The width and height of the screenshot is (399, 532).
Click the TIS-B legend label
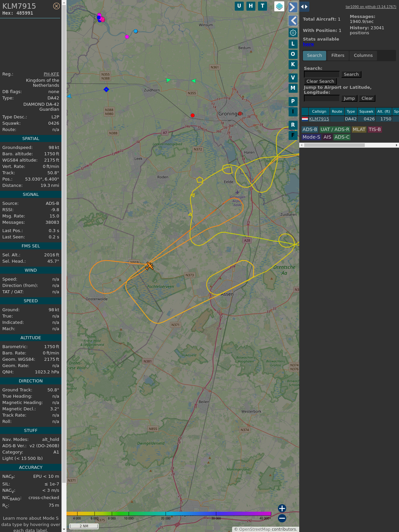(x=375, y=130)
